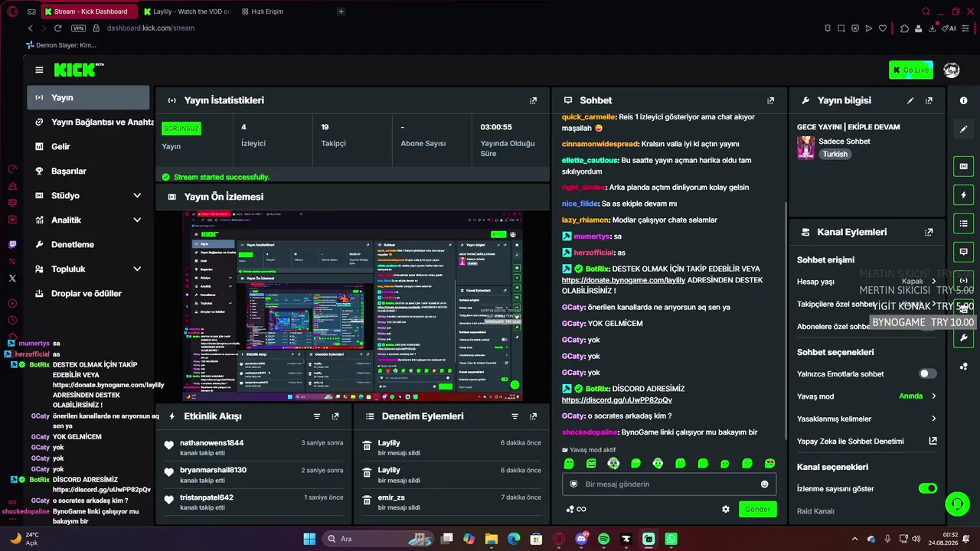Filter the Etkinlik Akışı feed
This screenshot has height=551, width=980.
(x=317, y=416)
